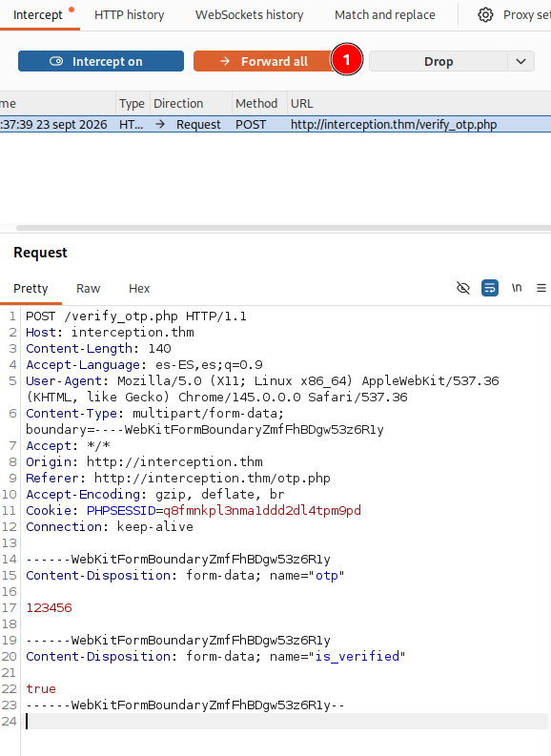551x756 pixels.
Task: Click the Accept-Encoding header line
Action: (155, 494)
